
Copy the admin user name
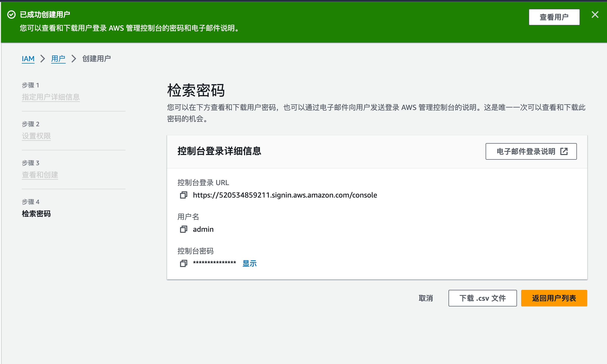point(183,229)
